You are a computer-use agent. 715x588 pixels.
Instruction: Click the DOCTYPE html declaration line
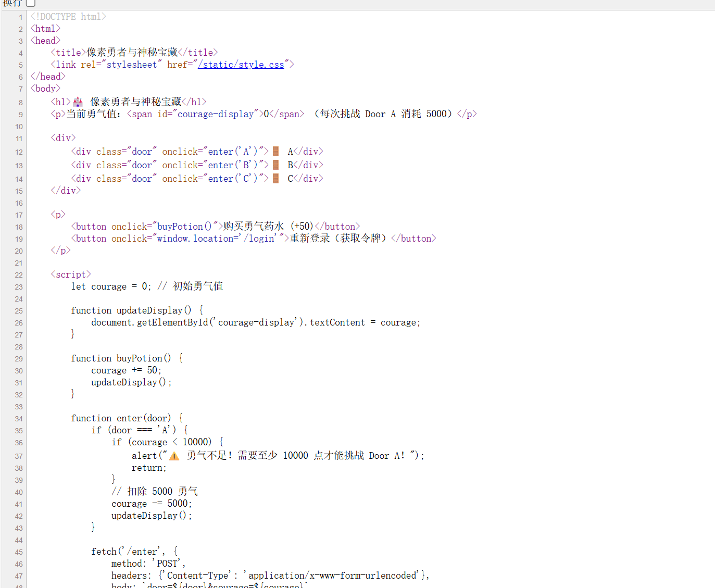click(68, 16)
